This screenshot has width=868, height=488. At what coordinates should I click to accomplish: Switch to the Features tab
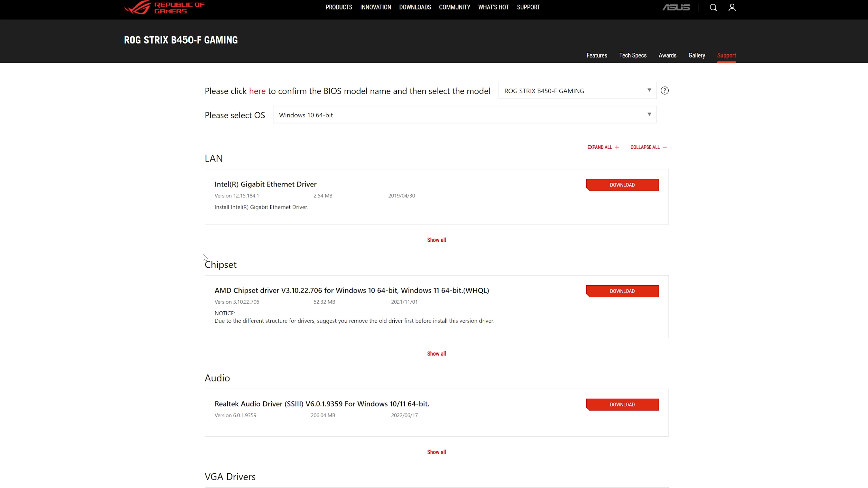596,55
